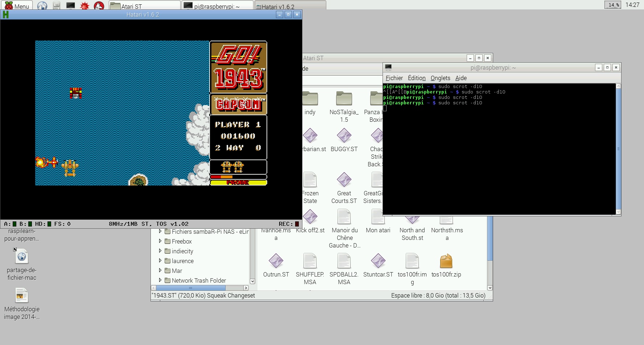Click the green Hatari H window icon
The height and width of the screenshot is (345, 644).
(5, 14)
